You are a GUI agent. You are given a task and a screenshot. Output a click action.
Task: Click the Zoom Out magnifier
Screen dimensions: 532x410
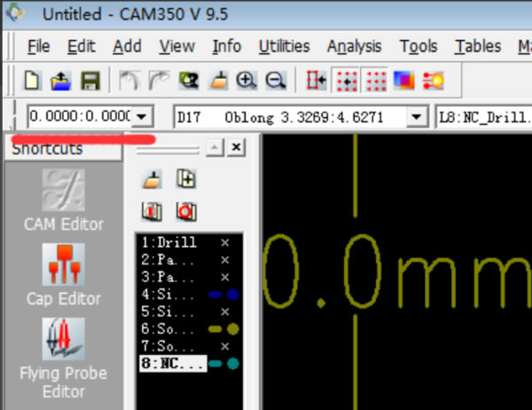pyautogui.click(x=276, y=81)
